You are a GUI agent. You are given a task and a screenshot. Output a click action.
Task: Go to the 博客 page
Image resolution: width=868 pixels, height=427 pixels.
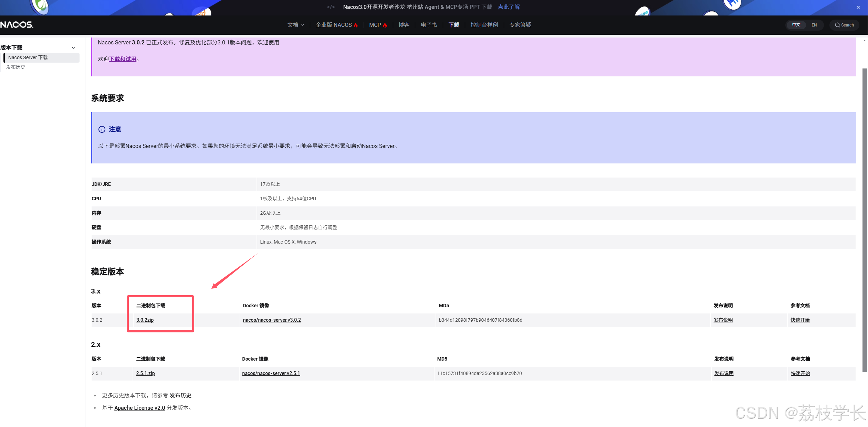tap(404, 25)
